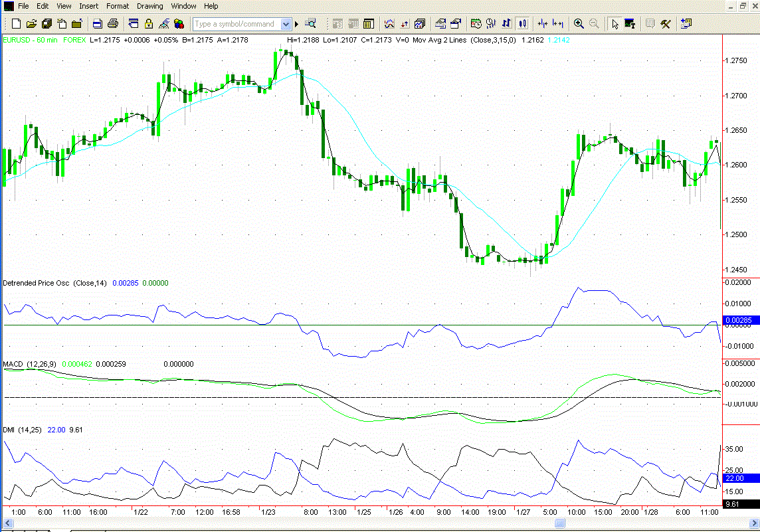The image size is (760, 532).
Task: Click the Open folder icon
Action: coord(31,23)
